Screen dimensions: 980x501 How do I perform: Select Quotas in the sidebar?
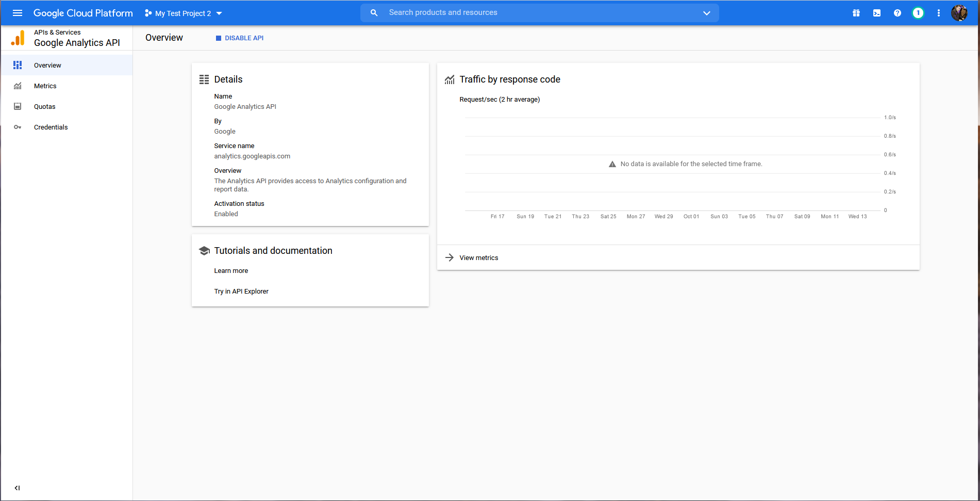45,107
